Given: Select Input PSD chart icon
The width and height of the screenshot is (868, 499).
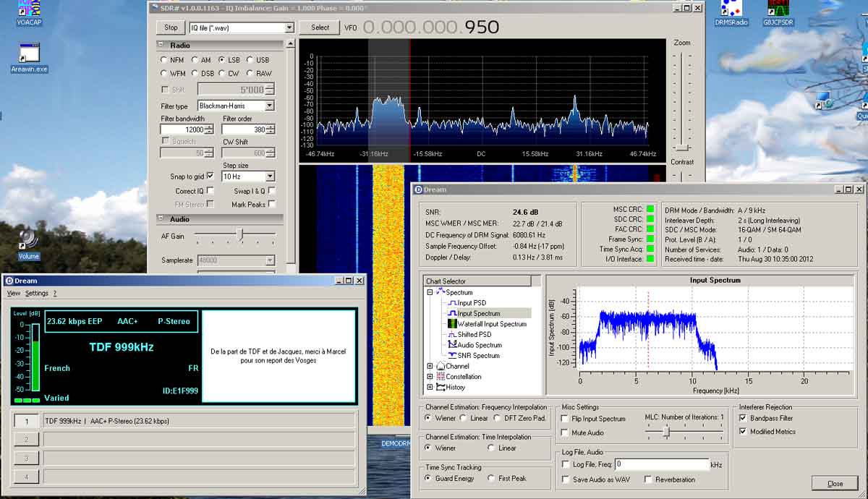Looking at the screenshot, I should (x=452, y=303).
